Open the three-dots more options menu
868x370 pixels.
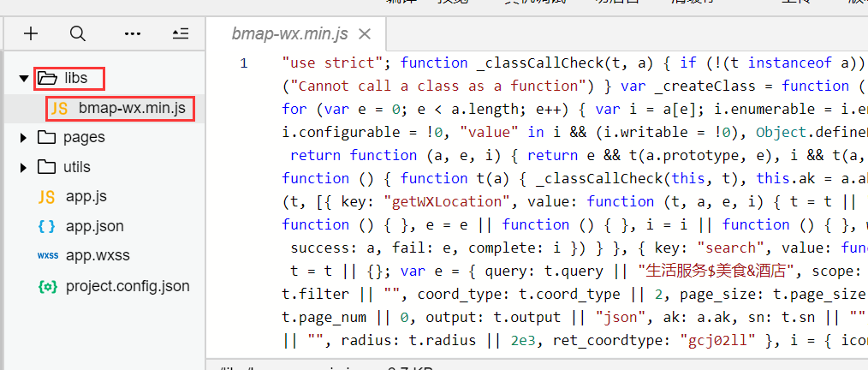coord(133,33)
